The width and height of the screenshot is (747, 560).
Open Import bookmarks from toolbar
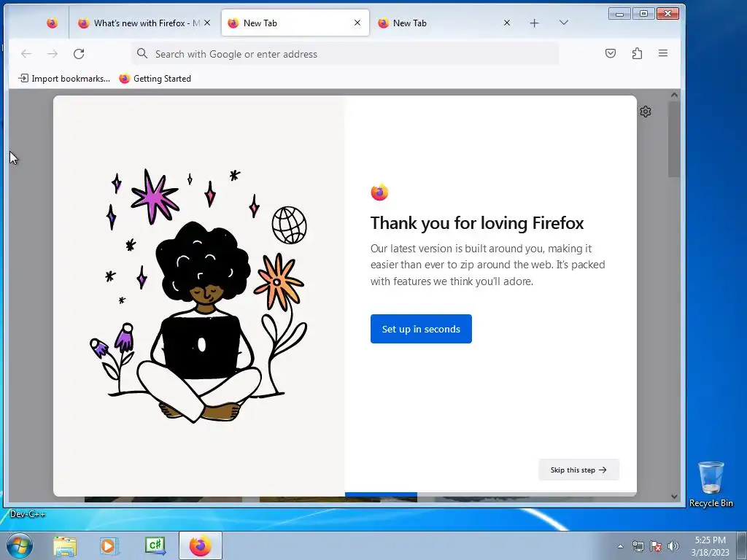(64, 79)
